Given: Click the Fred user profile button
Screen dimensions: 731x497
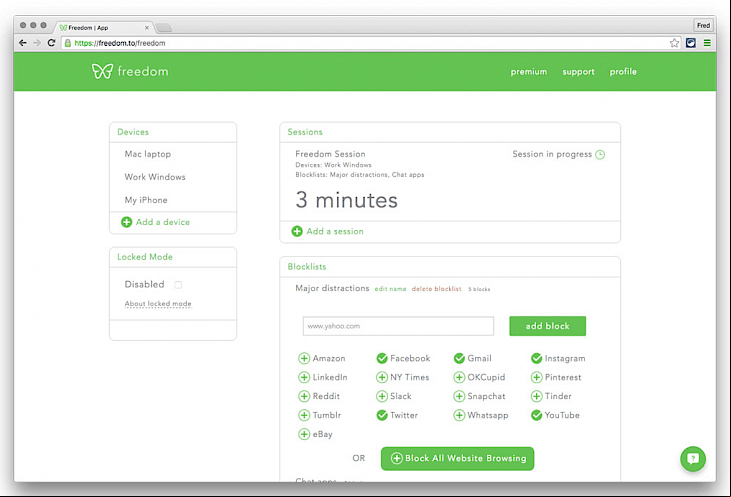Looking at the screenshot, I should point(703,25).
